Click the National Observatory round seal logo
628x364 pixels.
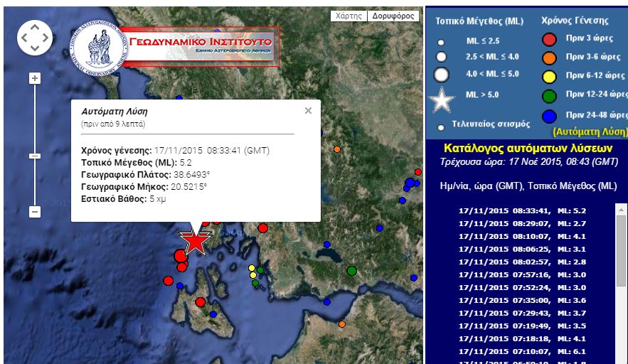(x=100, y=48)
